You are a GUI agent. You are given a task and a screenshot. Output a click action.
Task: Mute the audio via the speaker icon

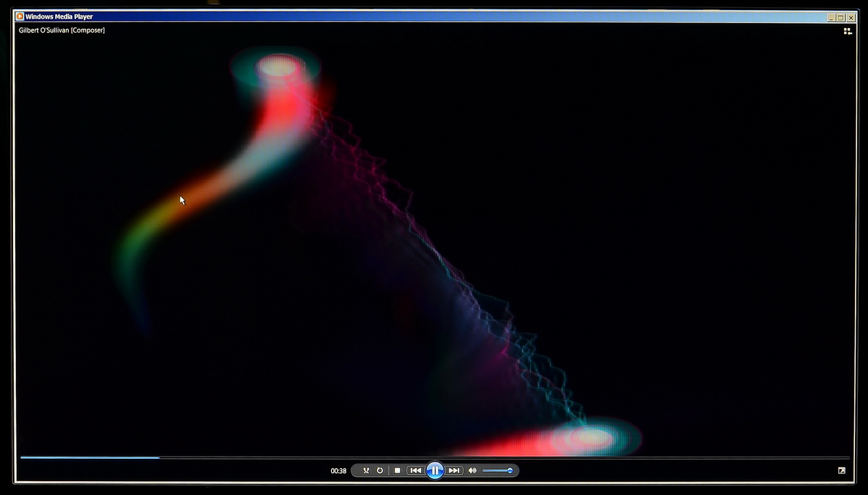click(x=472, y=470)
